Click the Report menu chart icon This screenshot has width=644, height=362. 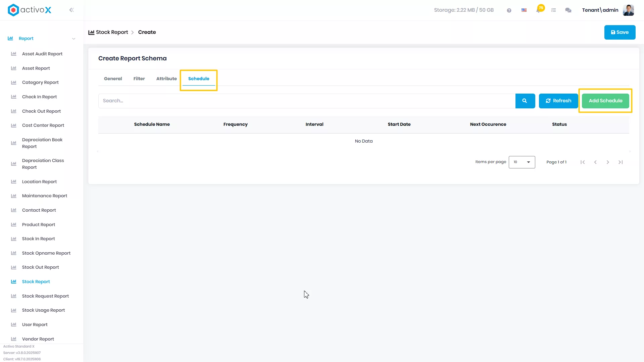pos(10,38)
